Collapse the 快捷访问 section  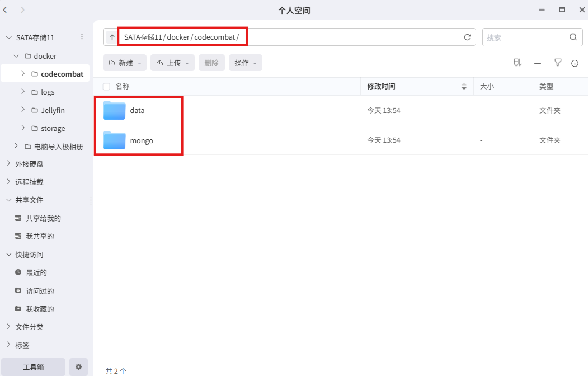(x=8, y=254)
